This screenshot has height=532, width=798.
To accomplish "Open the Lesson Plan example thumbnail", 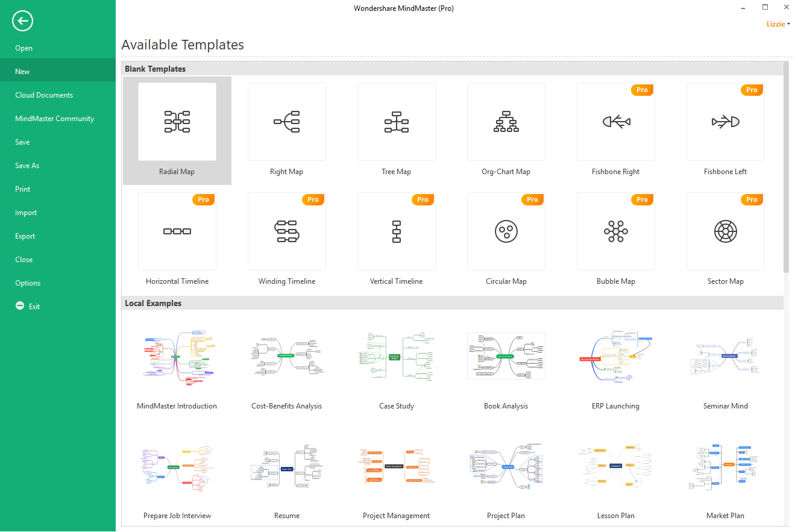I will coord(616,466).
